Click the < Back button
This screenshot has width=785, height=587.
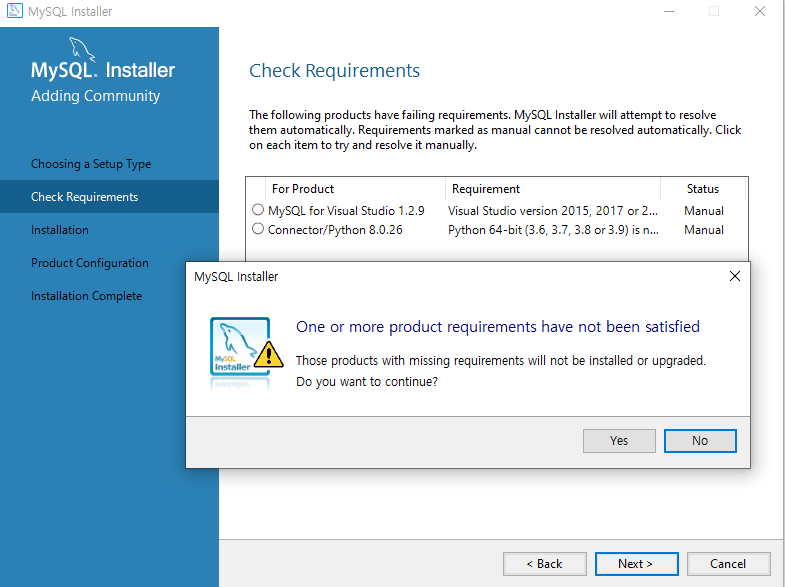(545, 564)
